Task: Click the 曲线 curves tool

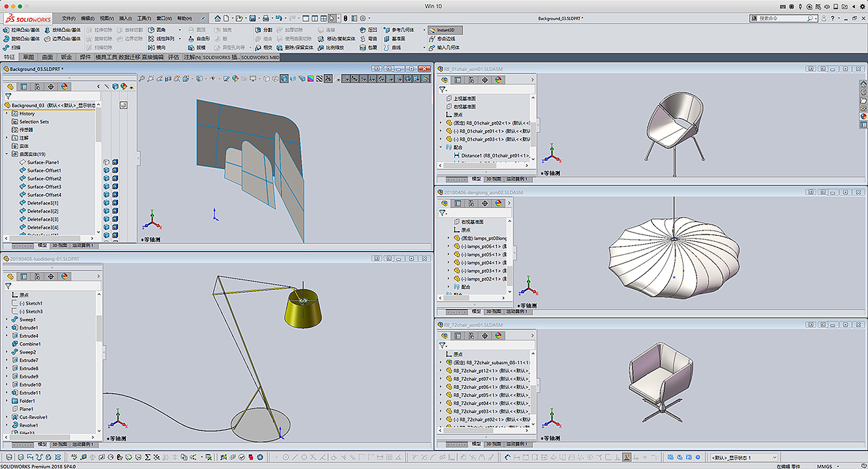Action: pyautogui.click(x=392, y=47)
